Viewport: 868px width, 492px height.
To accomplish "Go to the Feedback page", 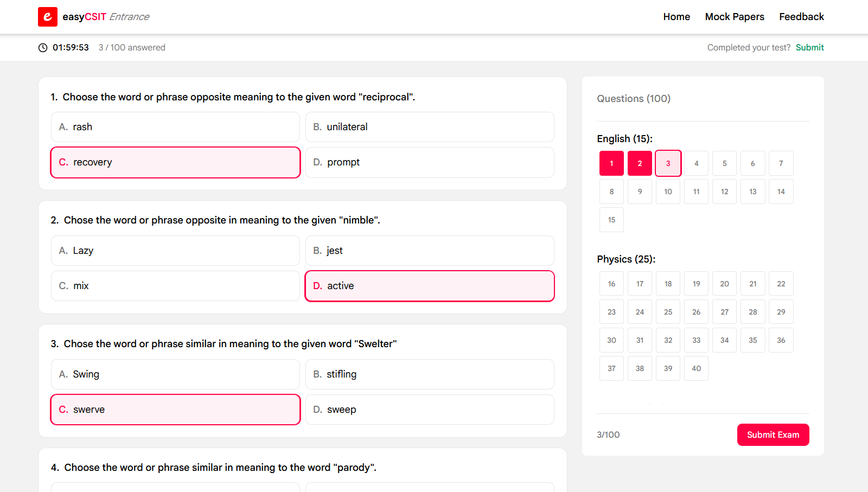I will click(801, 17).
